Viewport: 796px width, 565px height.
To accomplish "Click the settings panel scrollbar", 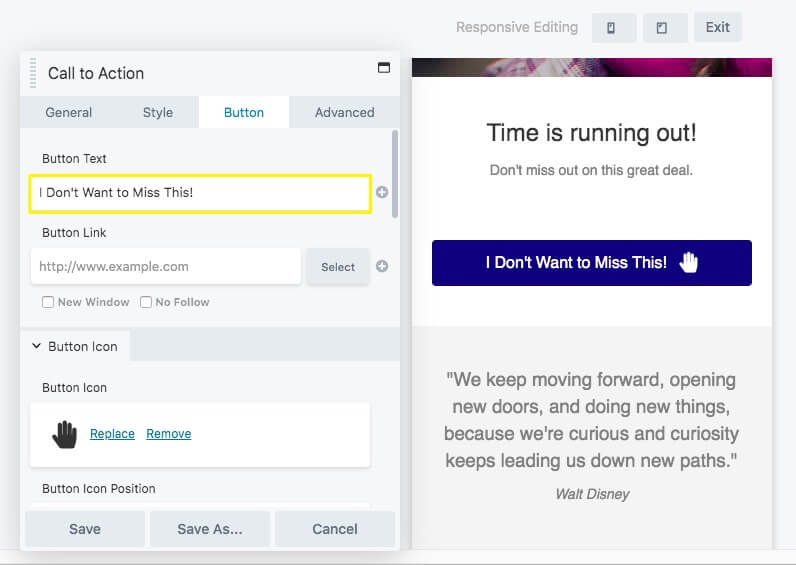I will (395, 174).
